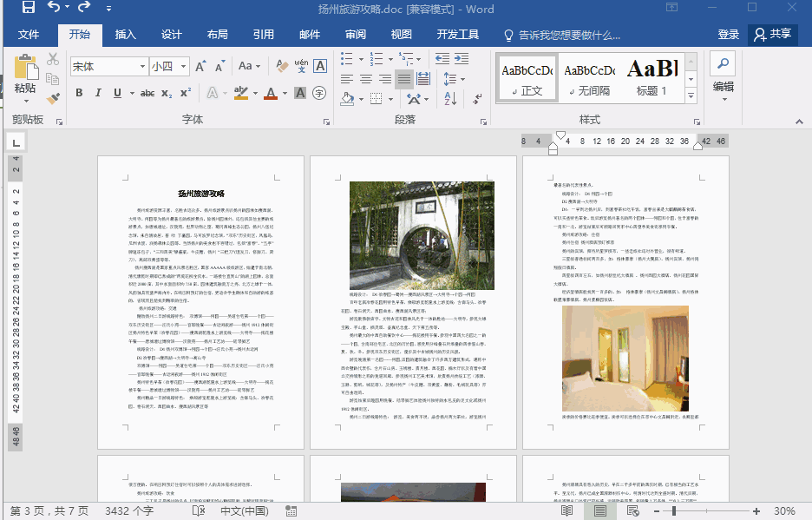Click the 共享 share button
Viewport: 812px width, 520px height.
(773, 35)
